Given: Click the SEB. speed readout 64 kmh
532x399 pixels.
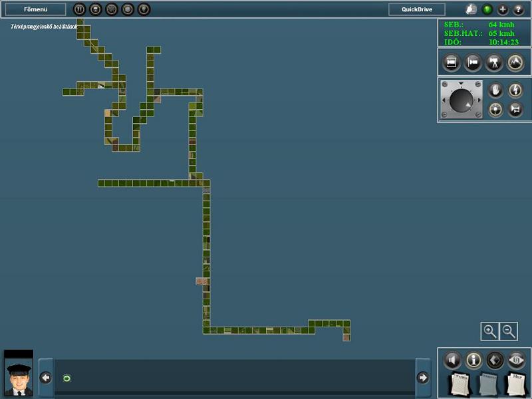Looking at the screenshot, I should (479, 25).
